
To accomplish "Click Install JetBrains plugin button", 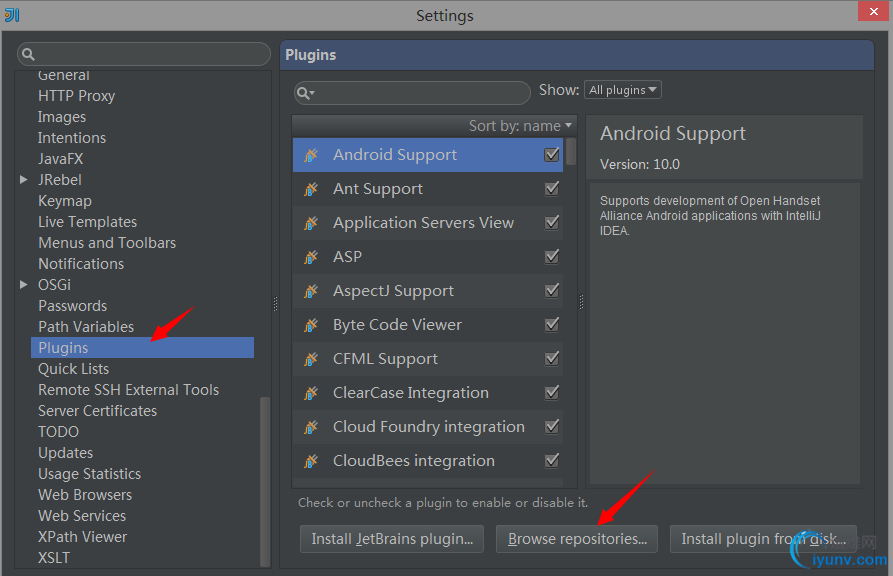I will (x=392, y=539).
